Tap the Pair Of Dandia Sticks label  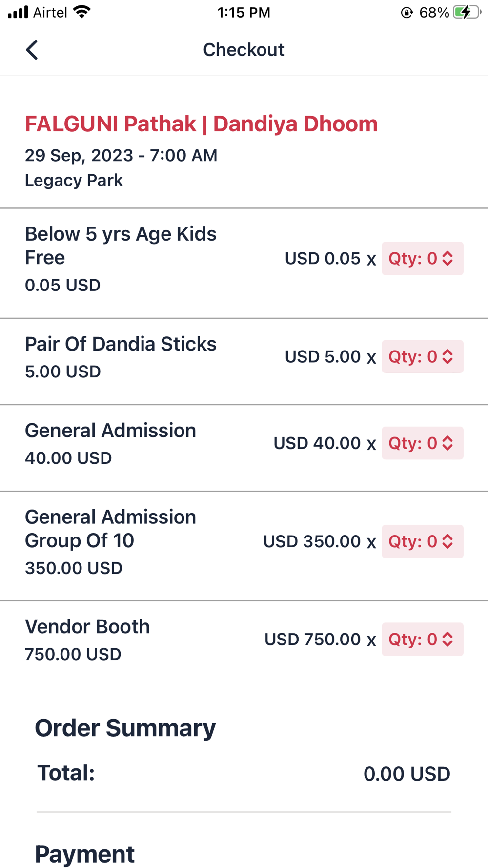(x=121, y=344)
